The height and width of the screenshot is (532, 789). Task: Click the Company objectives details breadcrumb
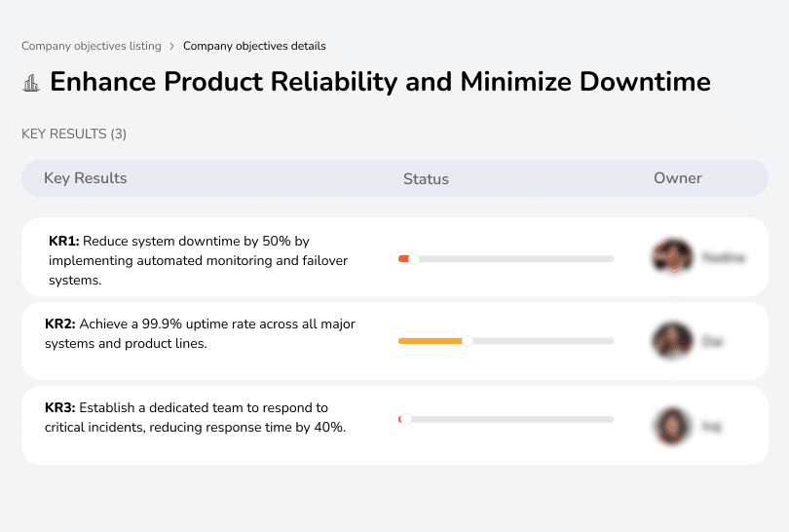coord(254,46)
